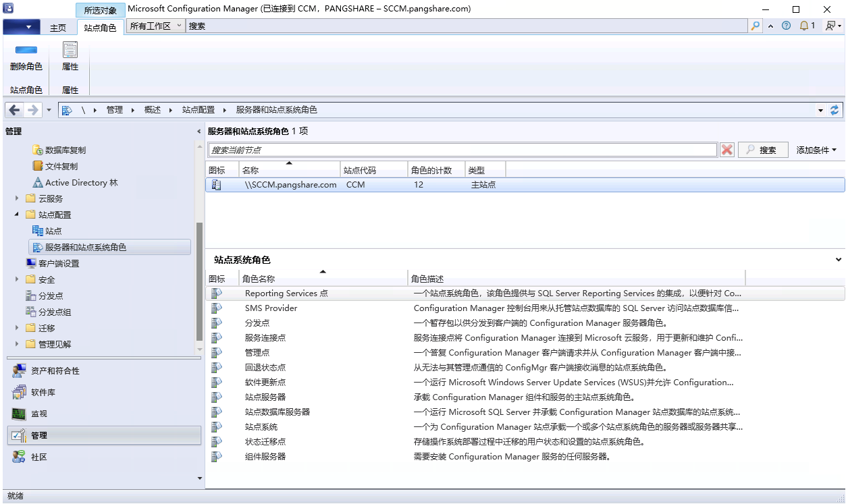Expand the 安全 folder
This screenshot has height=504, width=848.
[17, 279]
